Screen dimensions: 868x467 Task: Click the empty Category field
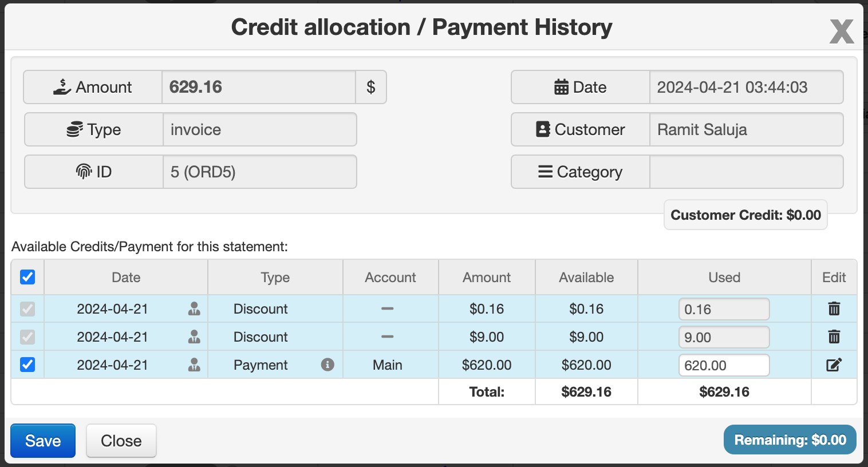point(746,172)
